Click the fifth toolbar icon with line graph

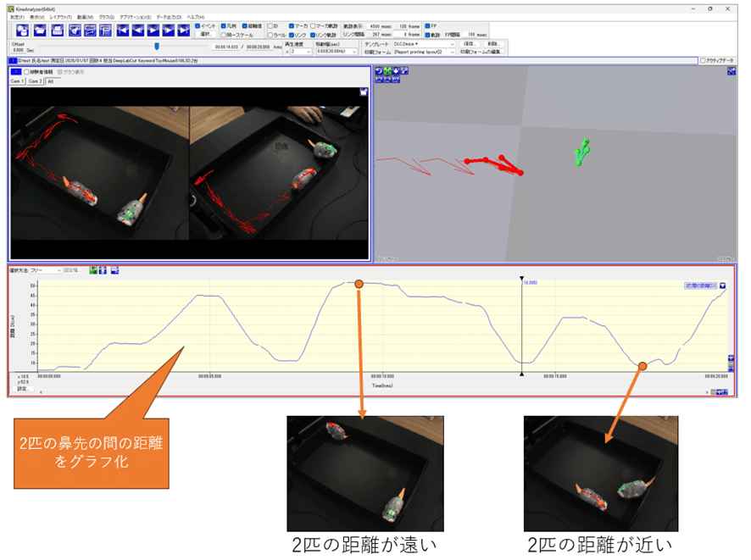(x=90, y=30)
